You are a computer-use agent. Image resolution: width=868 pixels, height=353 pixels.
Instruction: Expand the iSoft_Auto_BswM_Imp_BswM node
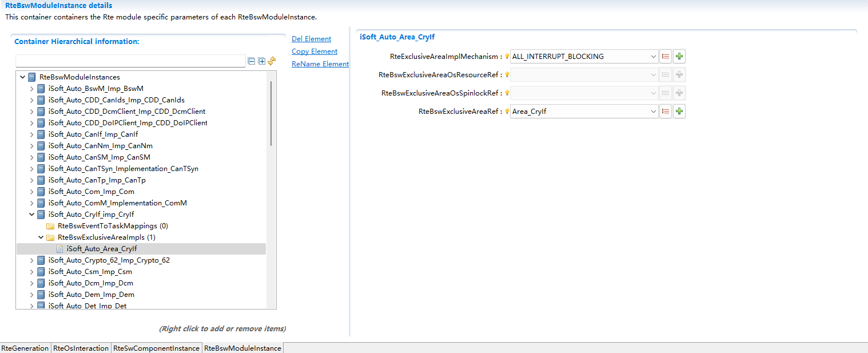point(32,89)
